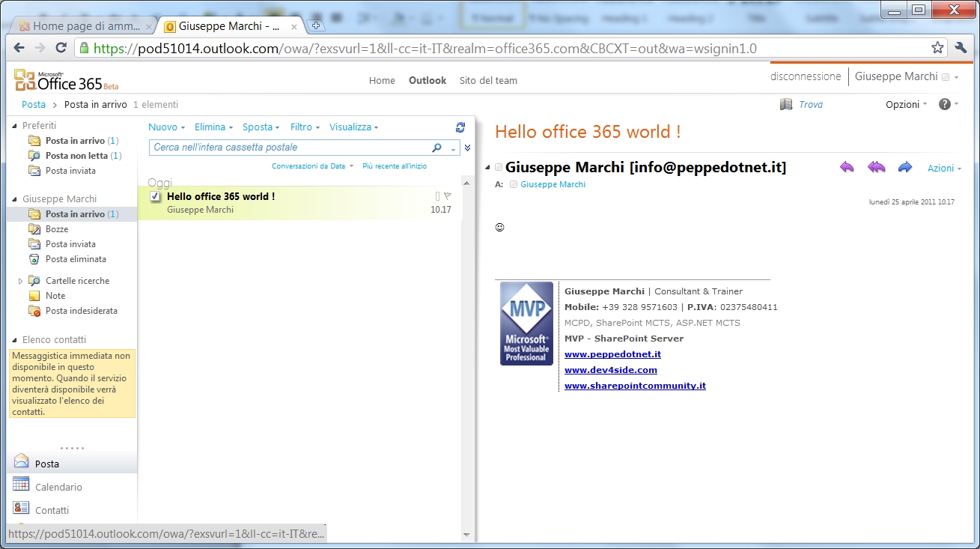The height and width of the screenshot is (549, 980).
Task: Open the address book icon beside Trova
Action: pos(786,104)
